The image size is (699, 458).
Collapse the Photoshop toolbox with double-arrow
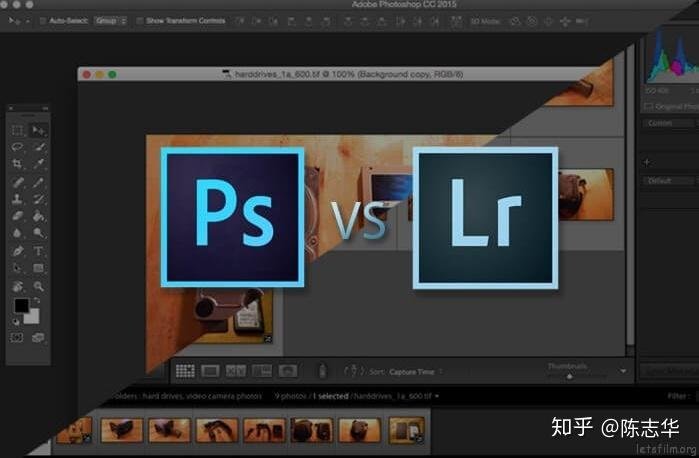(x=45, y=108)
